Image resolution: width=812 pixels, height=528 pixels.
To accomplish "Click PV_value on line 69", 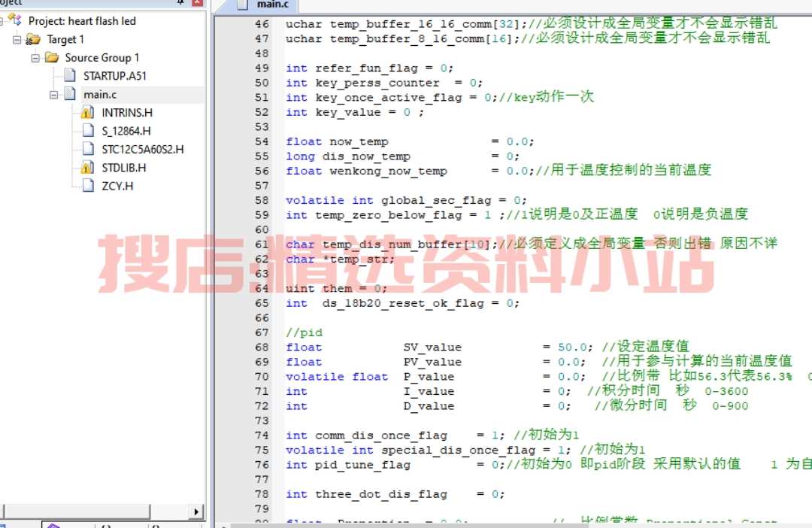I will [x=432, y=362].
